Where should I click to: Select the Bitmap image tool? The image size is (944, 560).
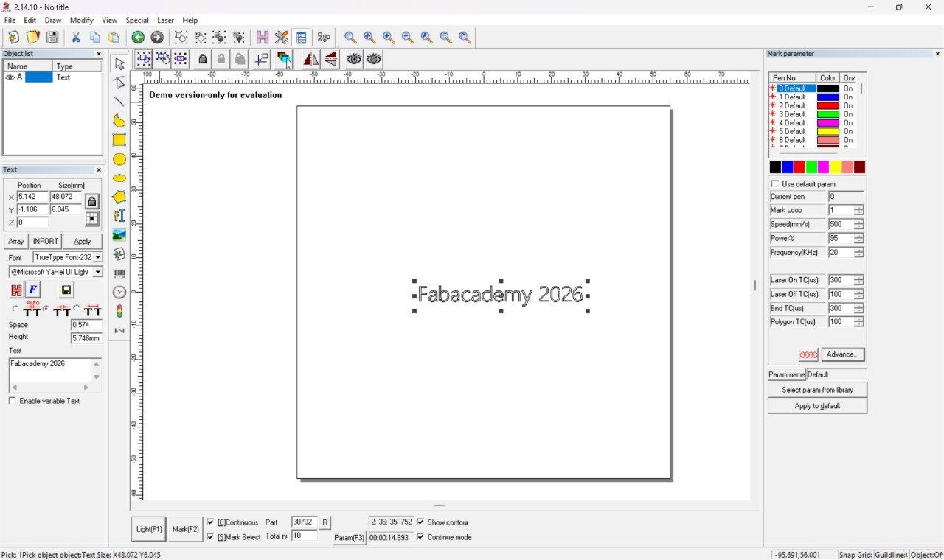tap(119, 235)
